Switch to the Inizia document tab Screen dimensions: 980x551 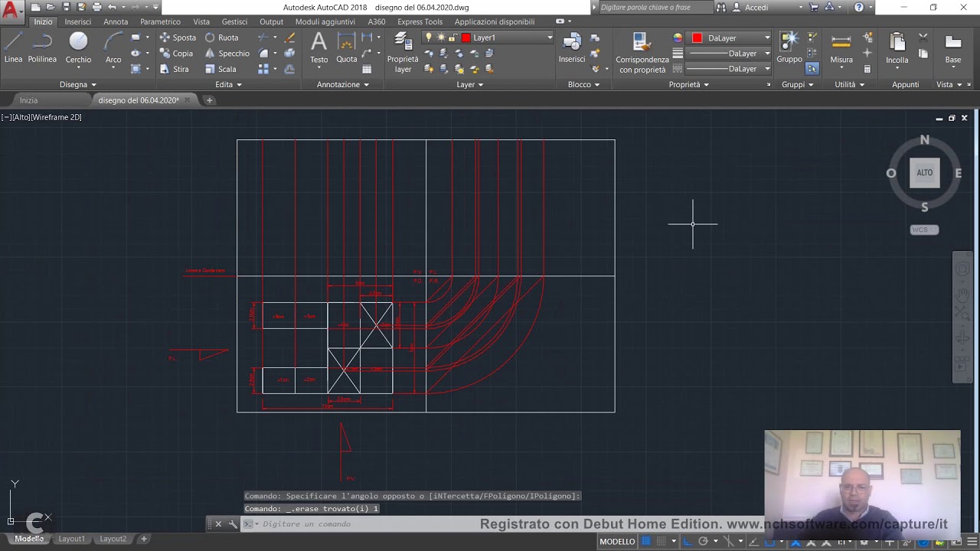tap(28, 100)
